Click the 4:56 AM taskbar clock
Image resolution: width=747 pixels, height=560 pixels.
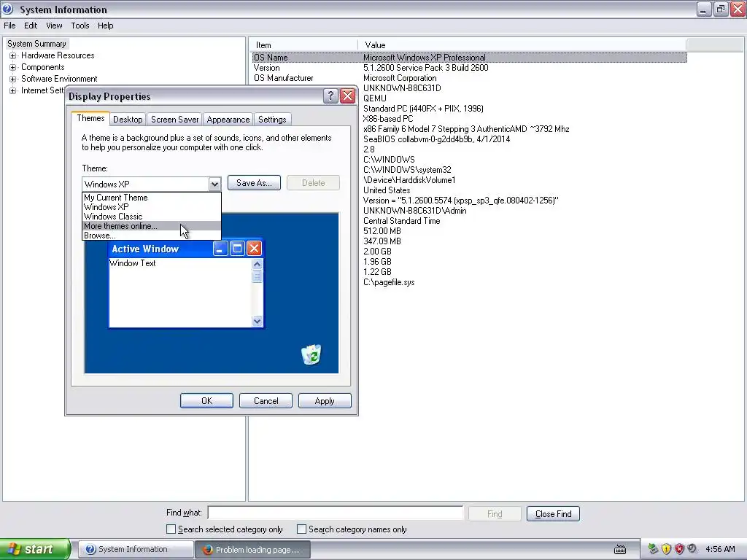pyautogui.click(x=720, y=549)
